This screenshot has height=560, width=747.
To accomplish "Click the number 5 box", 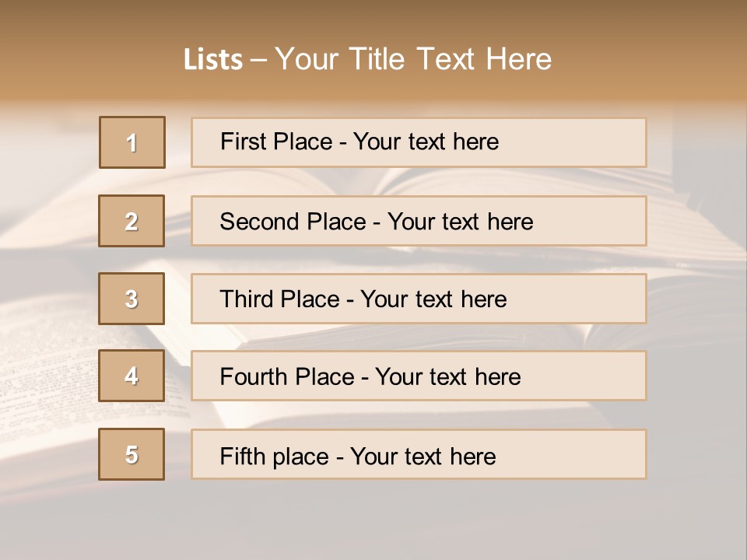I will (132, 454).
